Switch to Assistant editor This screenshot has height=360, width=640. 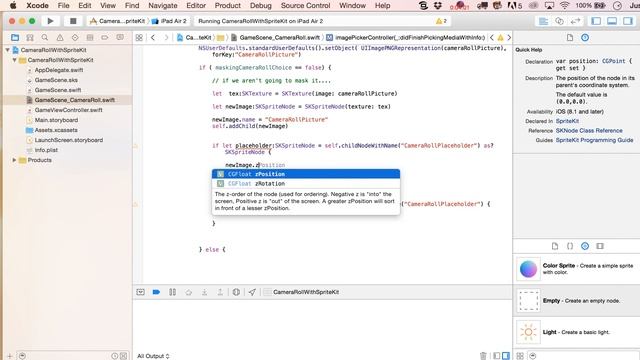click(x=559, y=21)
